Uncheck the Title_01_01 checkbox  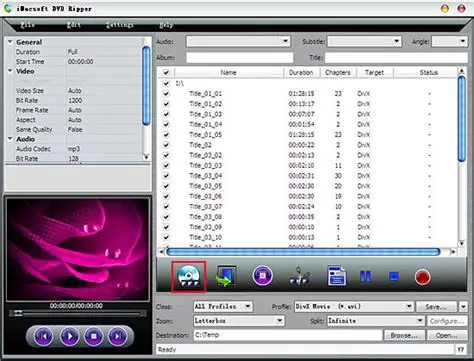coord(166,94)
